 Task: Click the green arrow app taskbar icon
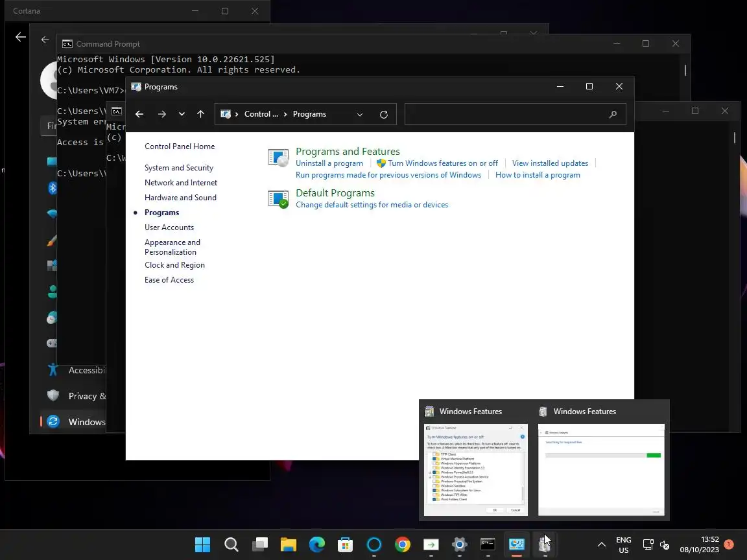(x=431, y=544)
